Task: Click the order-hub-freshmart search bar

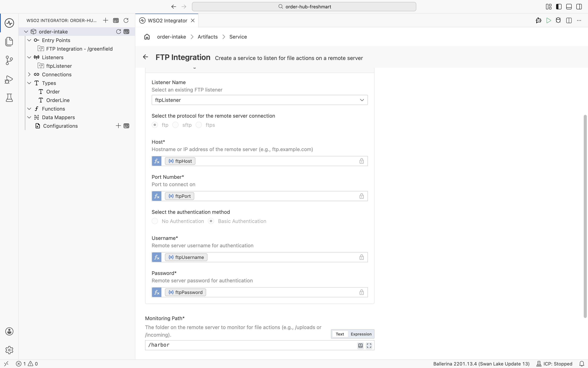Action: click(304, 7)
